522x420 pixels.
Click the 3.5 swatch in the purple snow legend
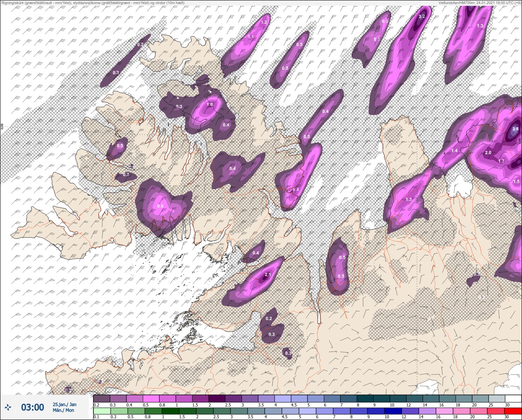[266, 399]
